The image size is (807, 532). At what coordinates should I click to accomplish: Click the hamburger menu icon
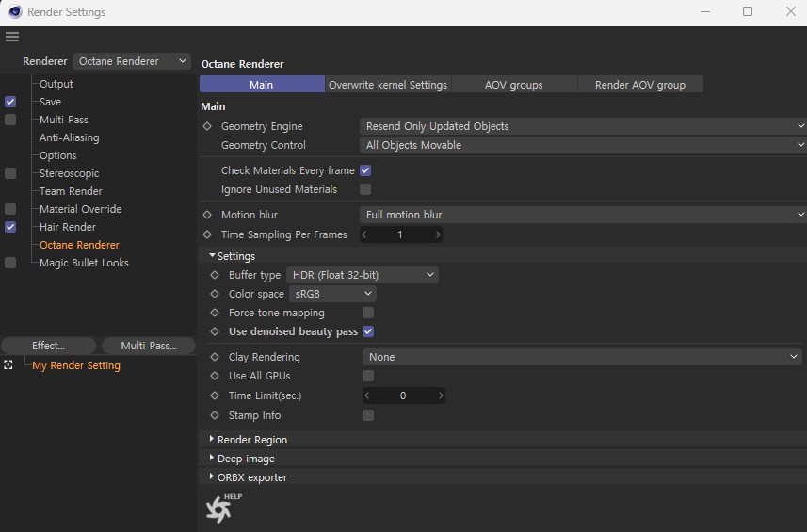point(11,37)
